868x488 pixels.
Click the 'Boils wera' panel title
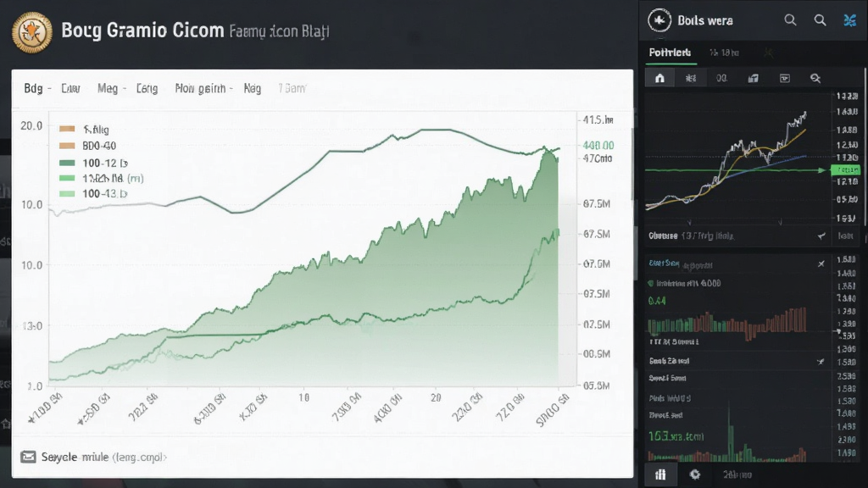(x=705, y=21)
